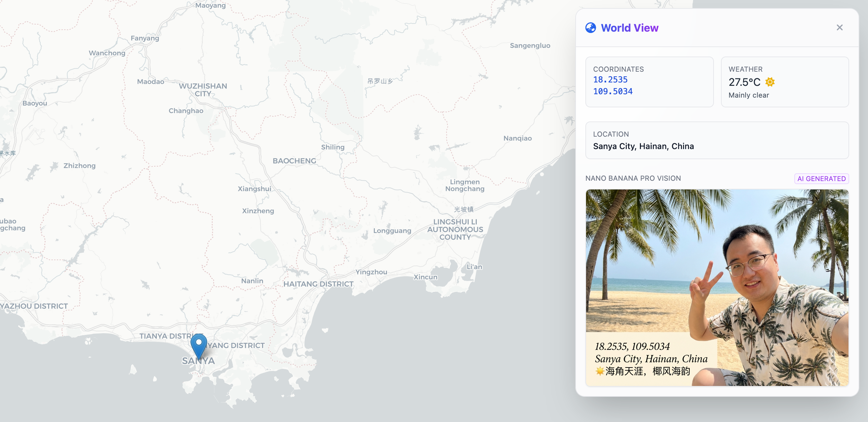Click the LINGSHUI LI AUTONOMOUS COUNTY label

point(455,229)
